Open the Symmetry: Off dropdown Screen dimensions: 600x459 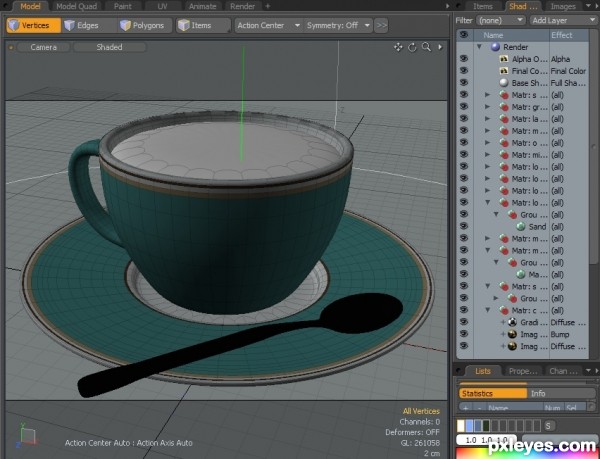tap(338, 25)
